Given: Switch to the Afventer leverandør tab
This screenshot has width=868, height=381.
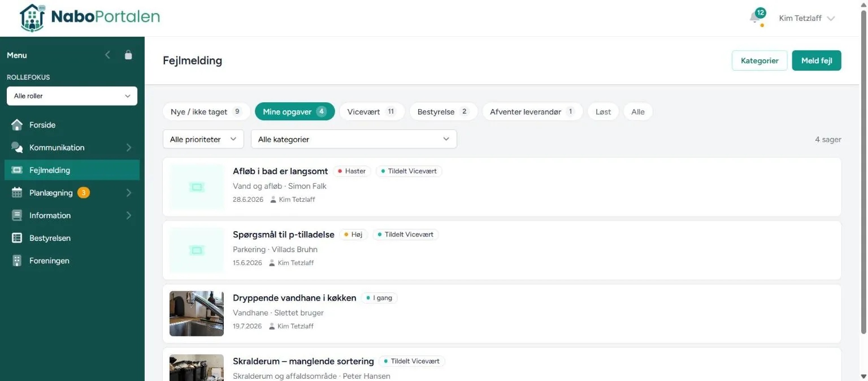Looking at the screenshot, I should (x=532, y=112).
